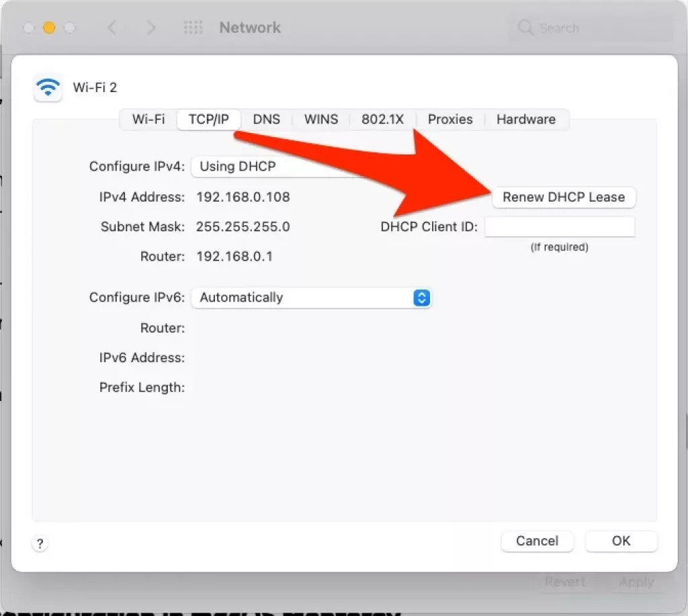Open the Configure IPv6 Automatically dropdown

point(312,298)
